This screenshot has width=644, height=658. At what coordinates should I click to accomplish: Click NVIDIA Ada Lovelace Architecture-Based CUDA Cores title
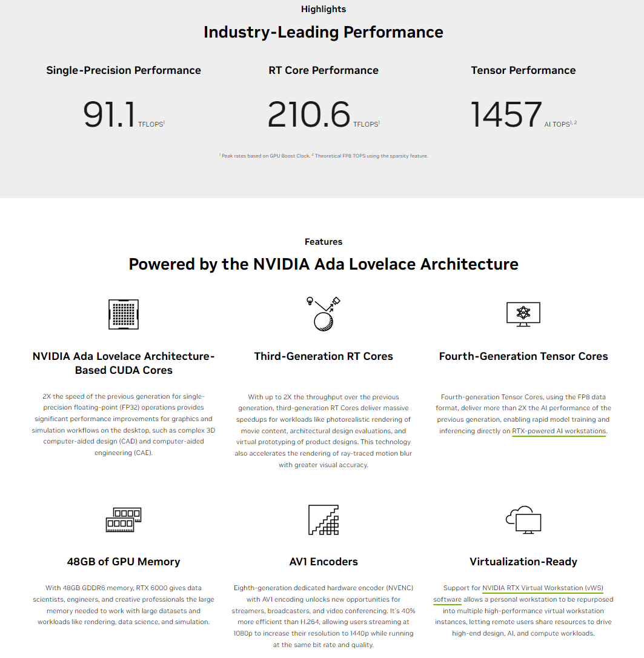(124, 363)
